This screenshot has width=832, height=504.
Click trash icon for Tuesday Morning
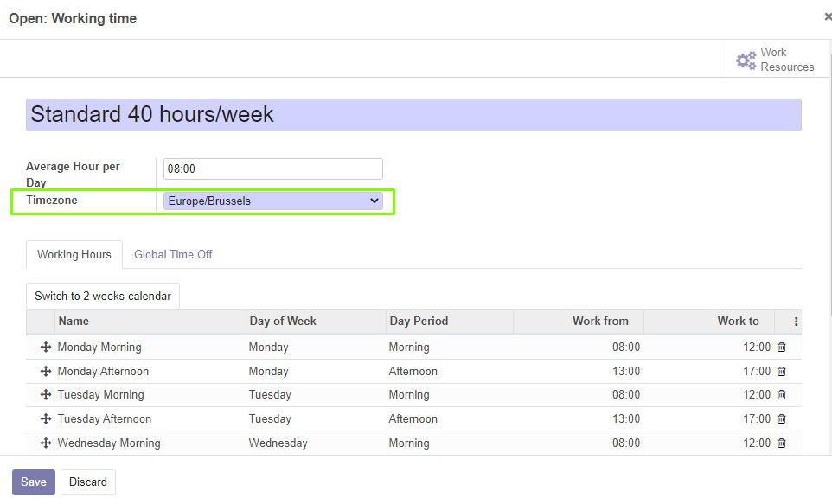tap(781, 395)
